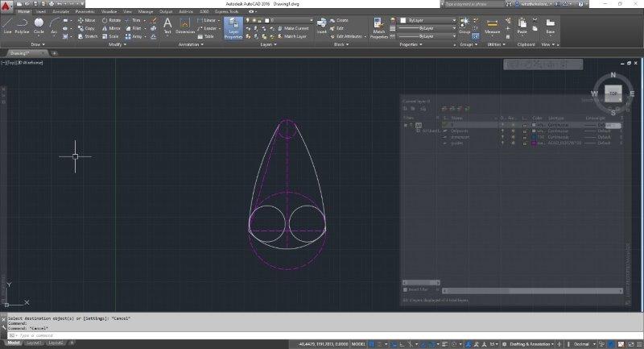Click the Mirror tool
This screenshot has width=644, height=349.
(x=111, y=28)
